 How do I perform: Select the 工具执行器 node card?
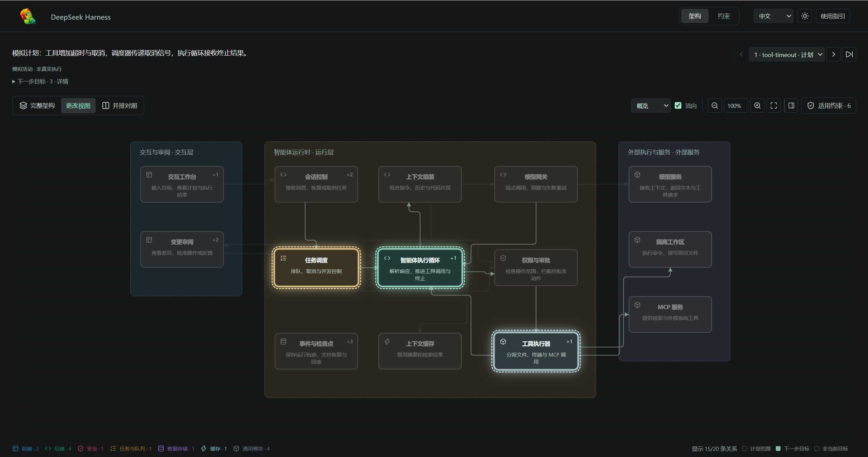click(x=536, y=351)
